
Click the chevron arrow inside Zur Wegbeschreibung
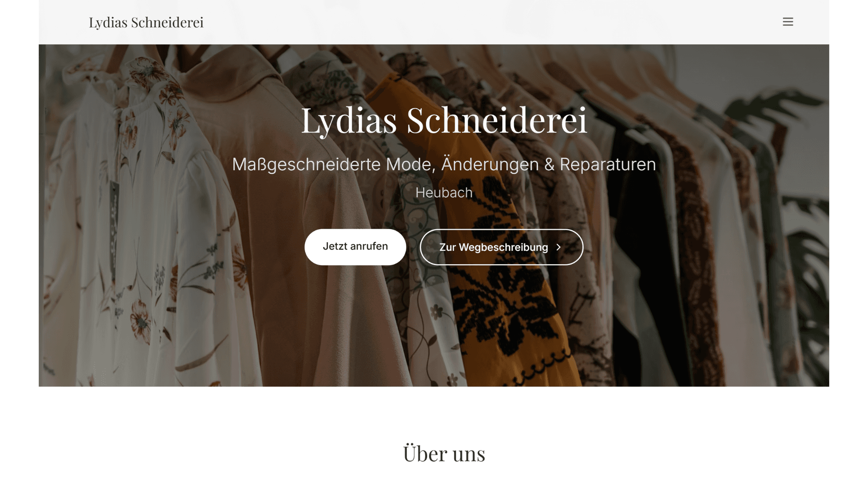[558, 247]
